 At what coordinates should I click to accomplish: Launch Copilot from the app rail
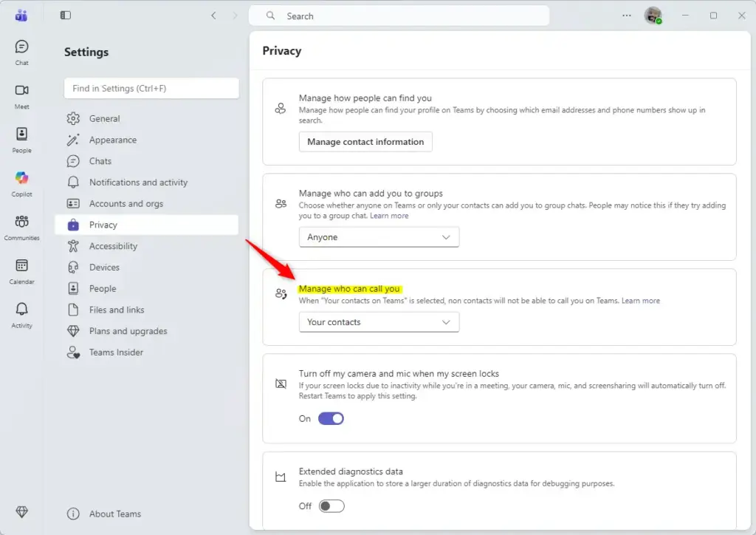(x=21, y=184)
